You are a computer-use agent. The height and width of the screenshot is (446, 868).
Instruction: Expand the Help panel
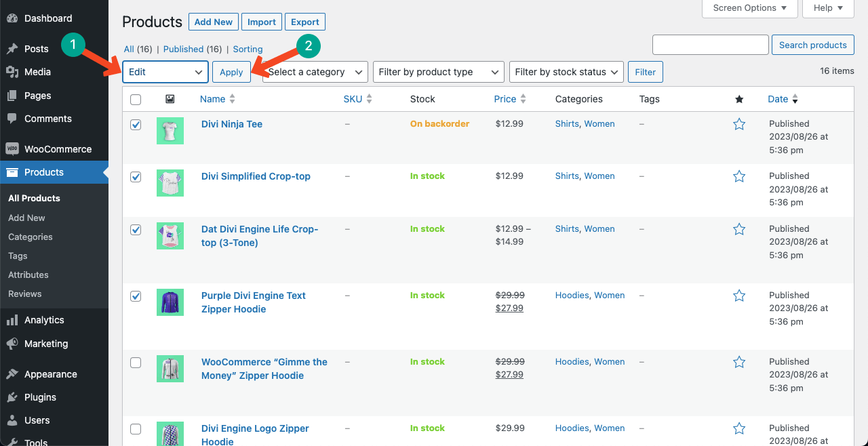828,8
